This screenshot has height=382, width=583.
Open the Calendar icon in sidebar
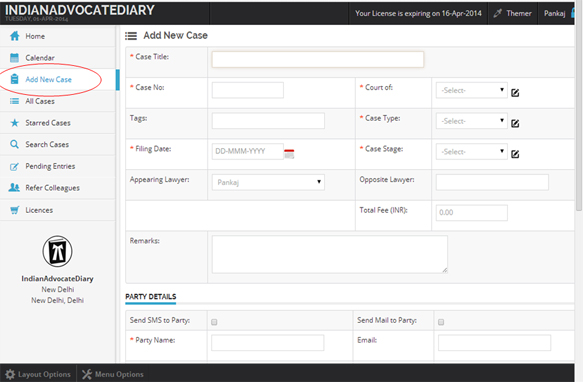(15, 58)
